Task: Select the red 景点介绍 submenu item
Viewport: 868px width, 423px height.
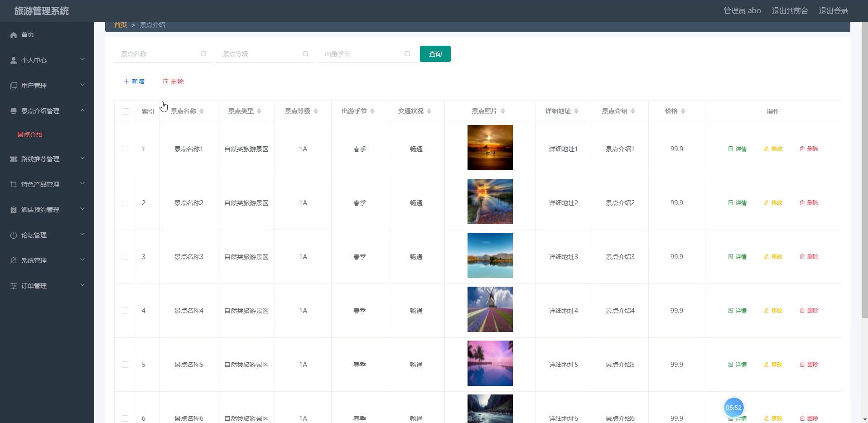Action: [30, 135]
